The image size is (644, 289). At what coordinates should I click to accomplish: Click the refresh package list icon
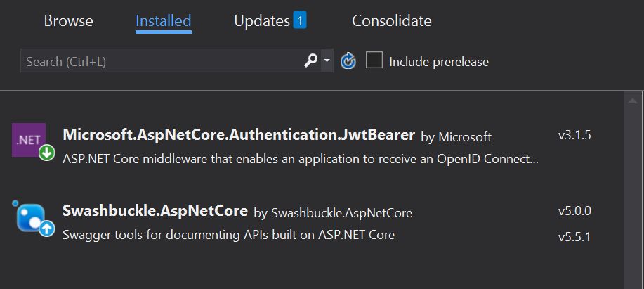coord(348,62)
